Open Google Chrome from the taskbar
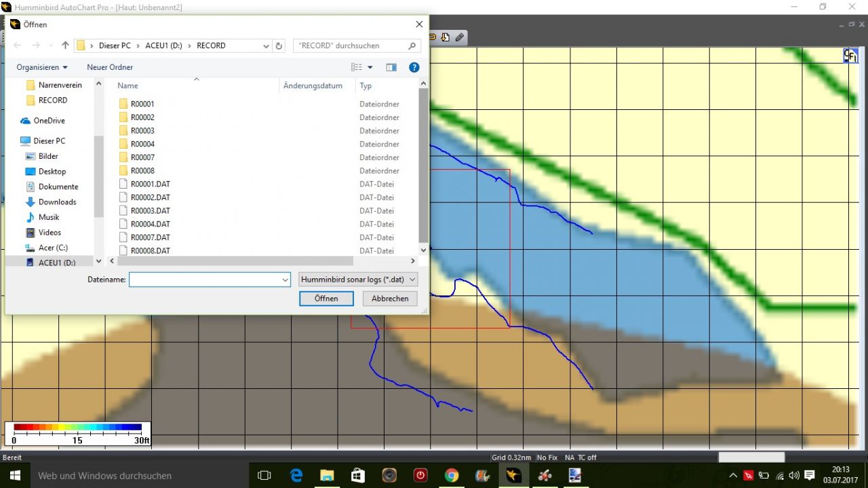The height and width of the screenshot is (488, 868). tap(452, 476)
